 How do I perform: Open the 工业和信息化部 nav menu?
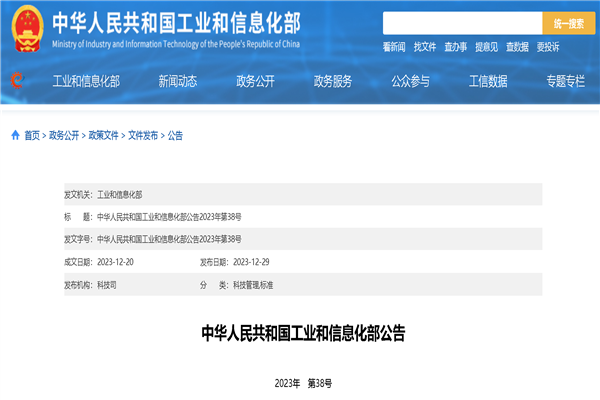point(85,81)
